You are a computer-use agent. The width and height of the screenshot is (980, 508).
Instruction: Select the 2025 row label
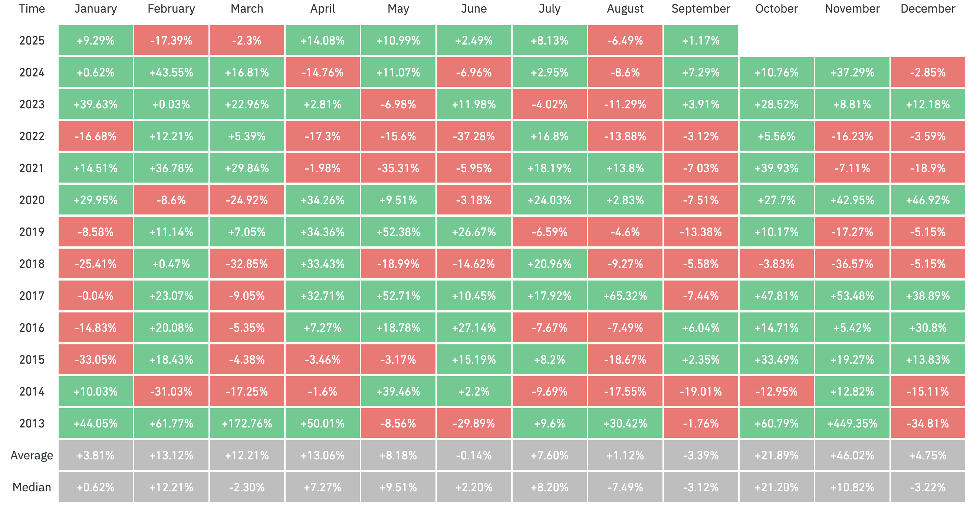tap(32, 40)
